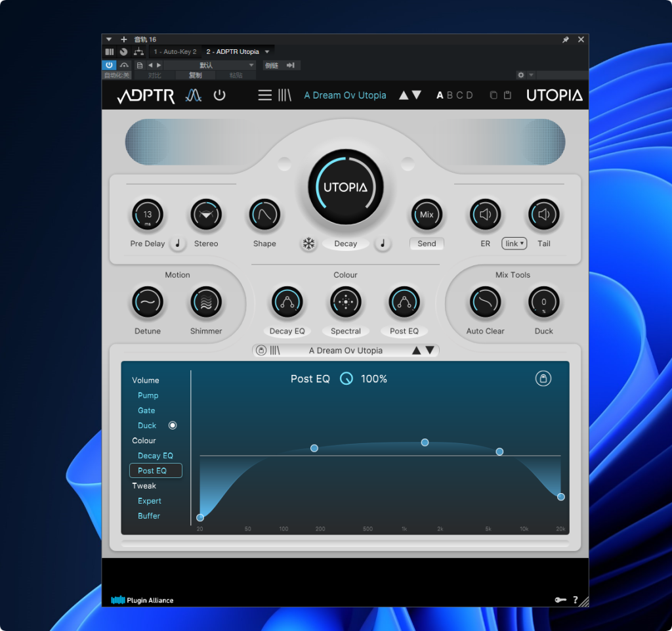Click the Post EQ amount dial showing 100%
Viewport: 672px width, 631px height.
pos(346,379)
